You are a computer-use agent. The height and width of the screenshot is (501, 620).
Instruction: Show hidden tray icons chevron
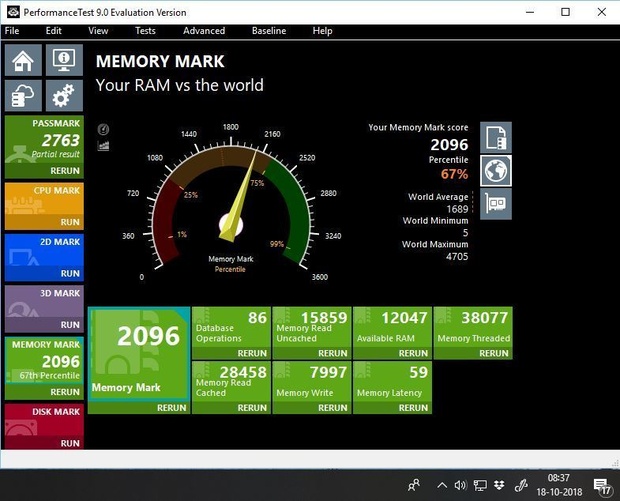(x=442, y=485)
